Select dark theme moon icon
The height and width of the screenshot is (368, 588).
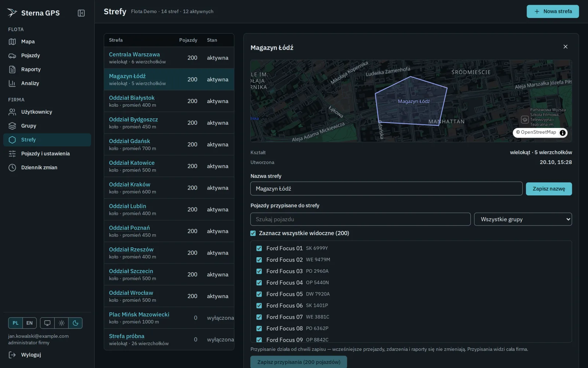click(75, 323)
